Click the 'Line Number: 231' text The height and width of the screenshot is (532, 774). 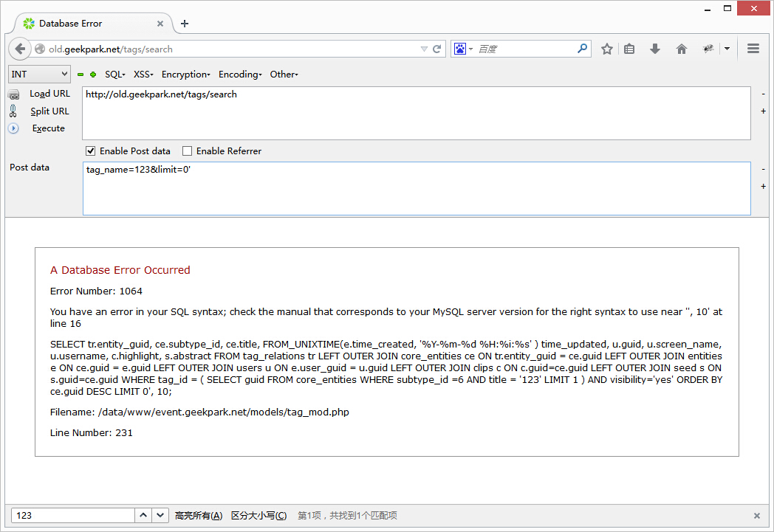coord(92,433)
